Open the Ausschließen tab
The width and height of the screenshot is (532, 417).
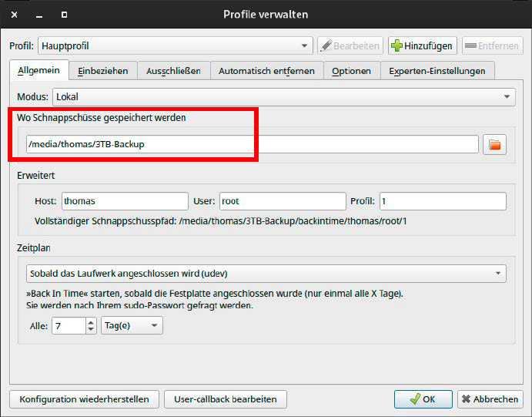[x=173, y=71]
